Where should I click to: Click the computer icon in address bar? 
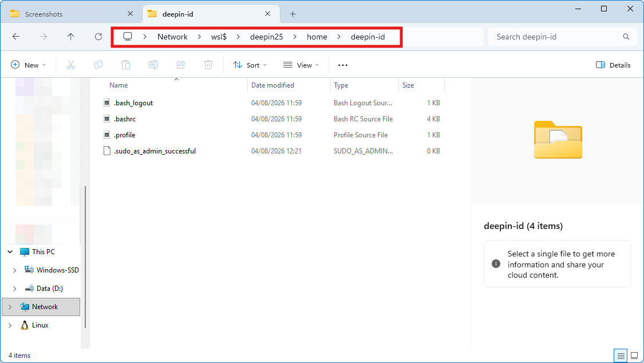tap(128, 37)
